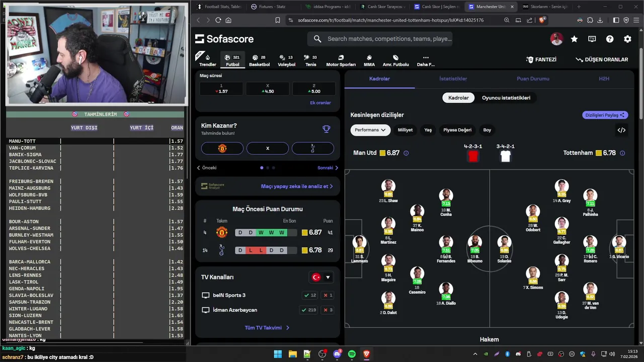Open Sofascore settings gear icon
Image resolution: width=644 pixels, height=362 pixels.
627,39
